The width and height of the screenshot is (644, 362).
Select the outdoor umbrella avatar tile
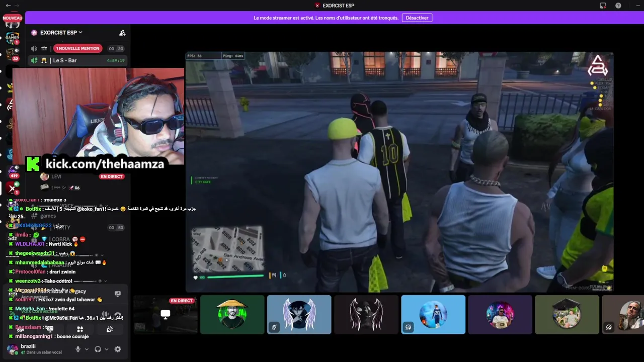tap(567, 315)
